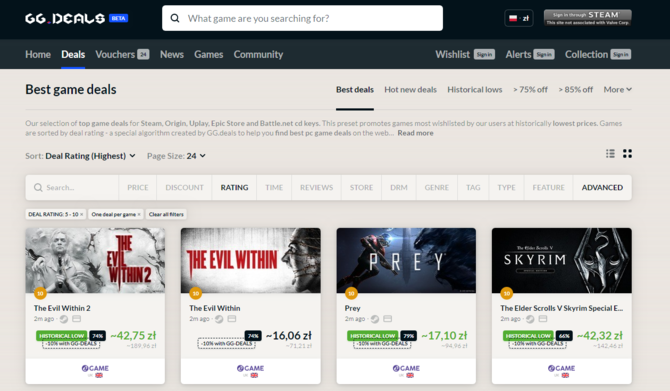Expand the More presets menu
The width and height of the screenshot is (670, 391).
(x=617, y=90)
